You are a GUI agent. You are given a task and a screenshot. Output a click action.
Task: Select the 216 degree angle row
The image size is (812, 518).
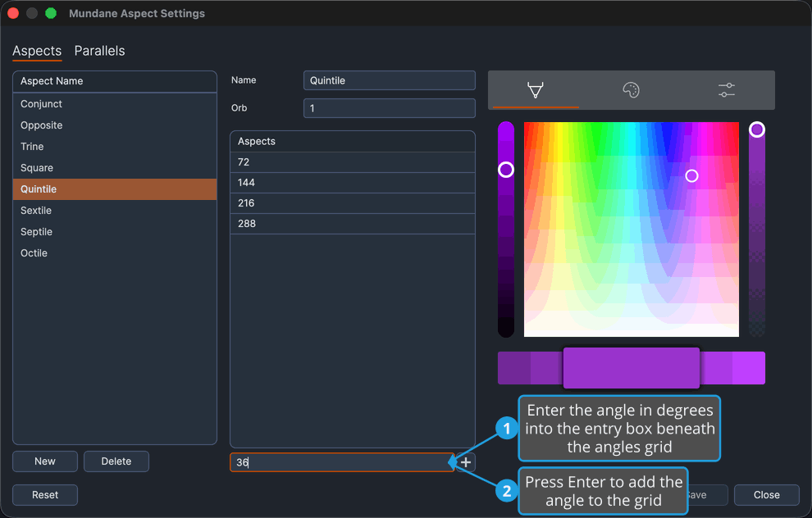click(x=352, y=202)
